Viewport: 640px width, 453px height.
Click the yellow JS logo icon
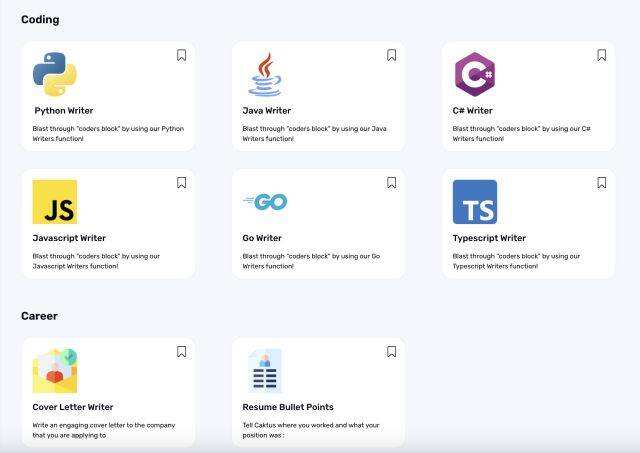click(x=54, y=202)
